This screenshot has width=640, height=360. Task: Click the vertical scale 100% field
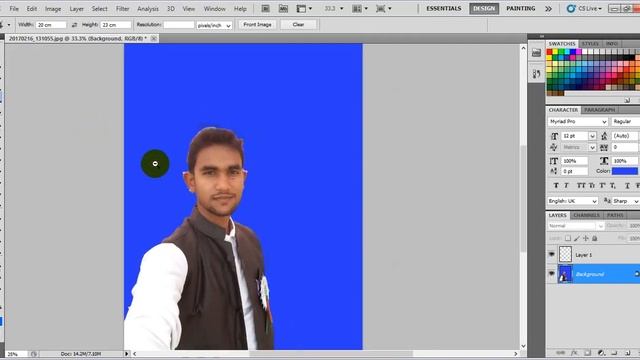click(574, 161)
